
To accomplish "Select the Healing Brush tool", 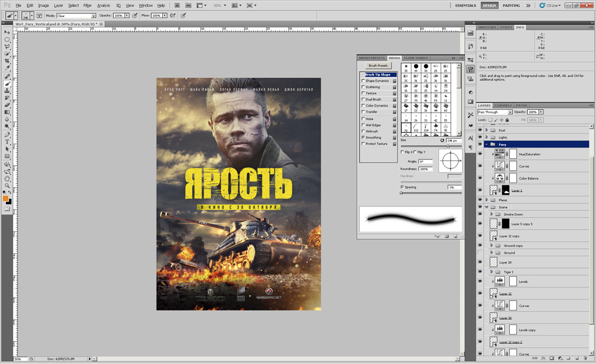I will (x=7, y=77).
